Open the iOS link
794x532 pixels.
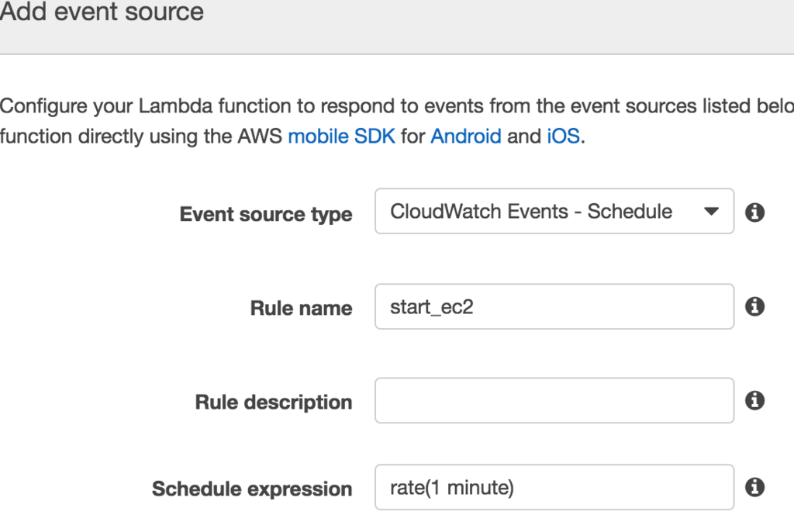[x=563, y=136]
